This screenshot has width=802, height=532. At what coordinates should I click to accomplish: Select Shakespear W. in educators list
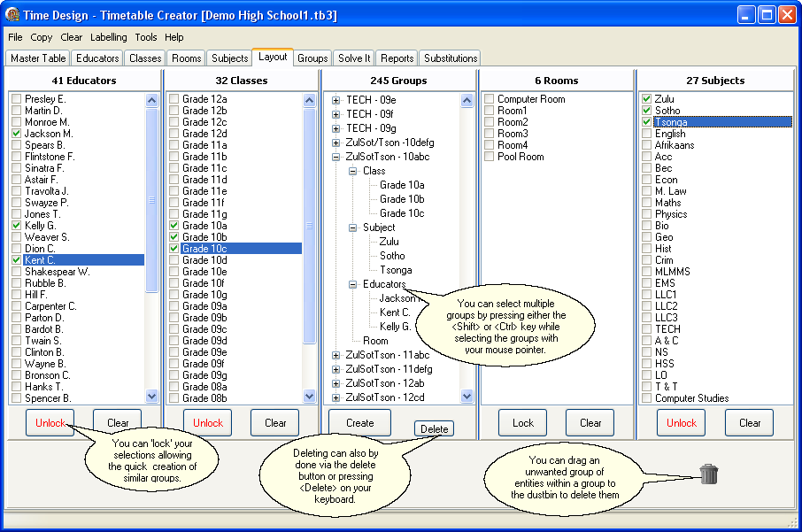coord(58,272)
